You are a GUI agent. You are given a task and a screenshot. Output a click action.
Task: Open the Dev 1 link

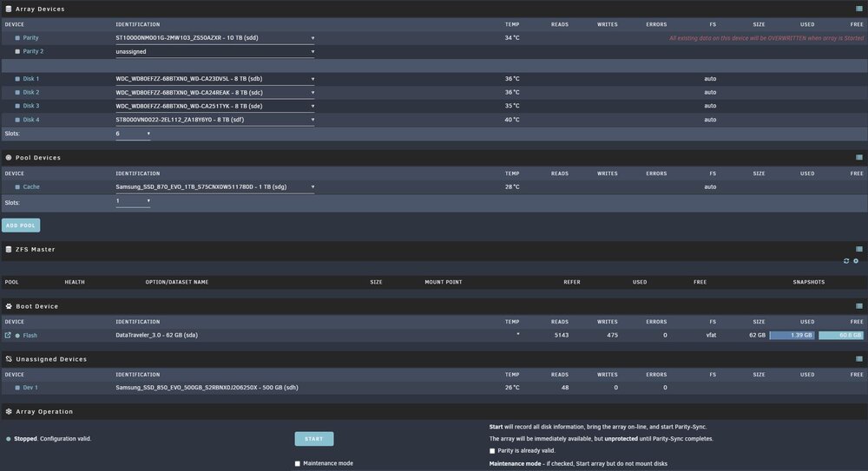click(x=30, y=388)
